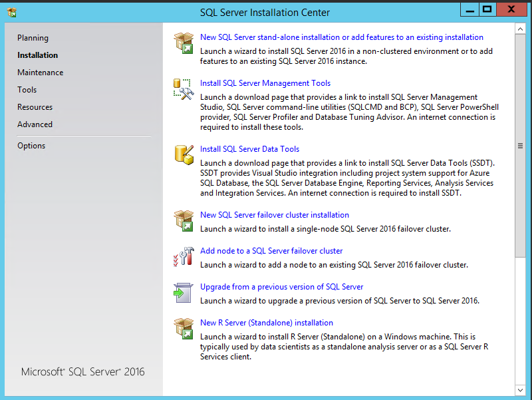This screenshot has height=400, width=532.
Task: Select the SQL Server Data Tools icon
Action: coord(183,154)
